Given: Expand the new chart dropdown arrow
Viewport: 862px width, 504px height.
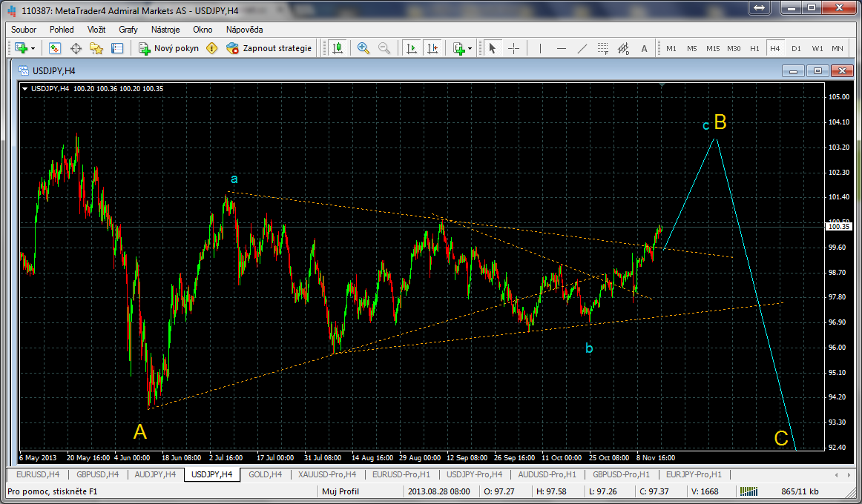Looking at the screenshot, I should (x=33, y=49).
